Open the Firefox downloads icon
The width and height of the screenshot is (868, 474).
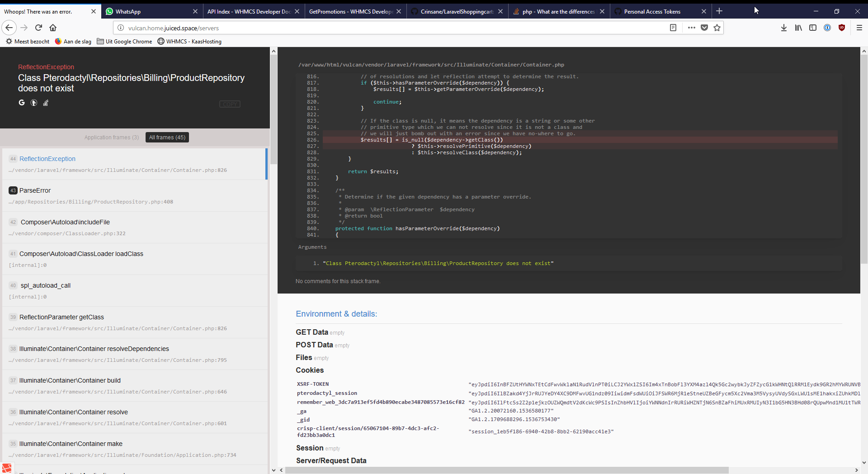(783, 28)
